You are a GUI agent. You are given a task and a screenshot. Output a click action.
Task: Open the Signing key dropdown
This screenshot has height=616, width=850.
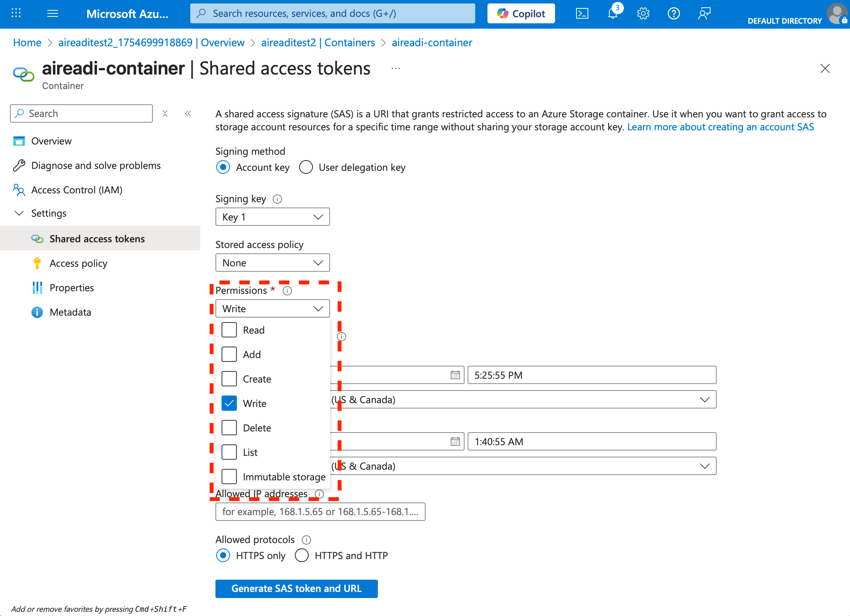tap(272, 217)
